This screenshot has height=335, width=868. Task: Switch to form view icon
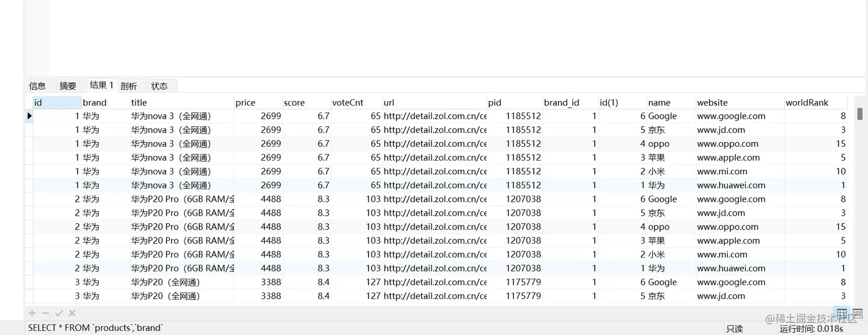857,314
